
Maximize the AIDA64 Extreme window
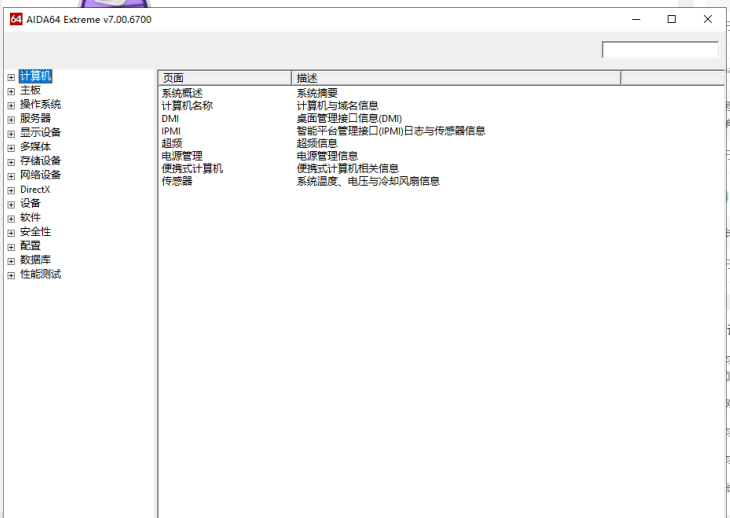(x=671, y=19)
